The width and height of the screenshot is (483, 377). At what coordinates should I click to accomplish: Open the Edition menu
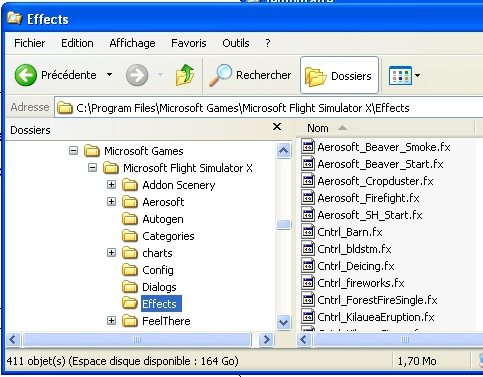point(77,43)
